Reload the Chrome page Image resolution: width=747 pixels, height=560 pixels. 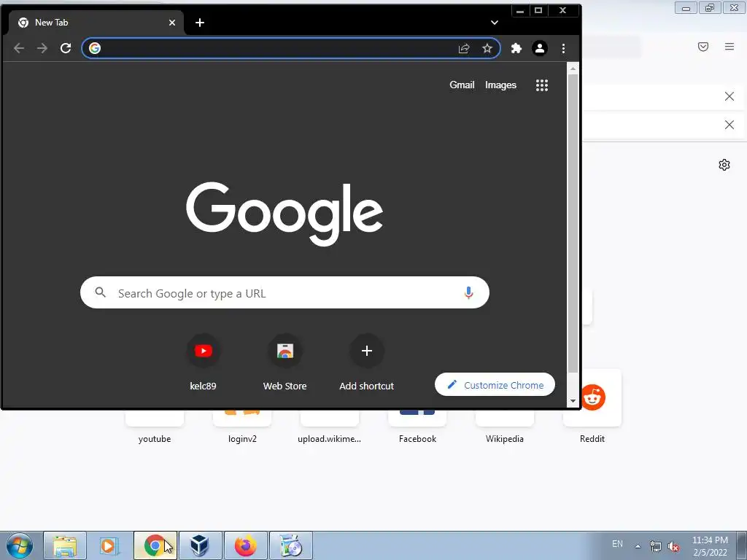click(66, 48)
